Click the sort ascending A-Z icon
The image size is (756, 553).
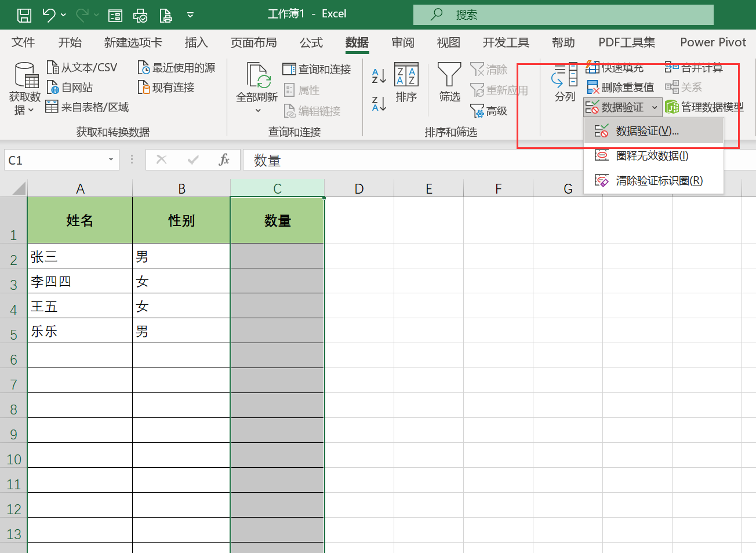click(x=379, y=75)
